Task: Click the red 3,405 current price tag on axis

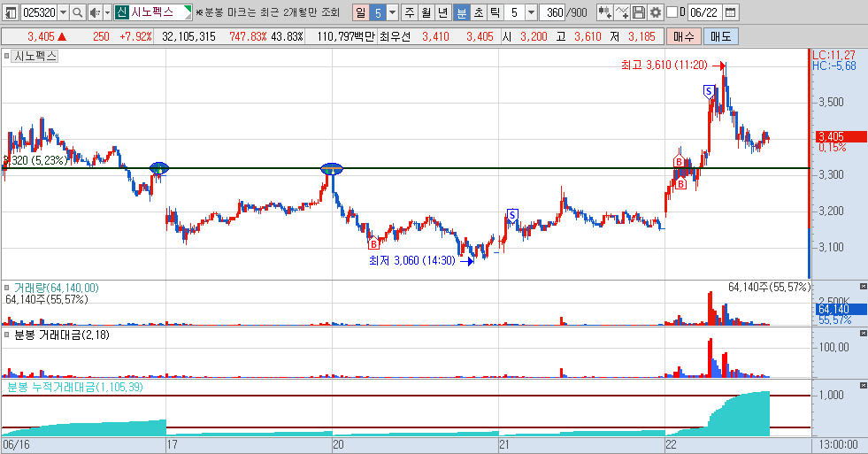Action: click(841, 136)
